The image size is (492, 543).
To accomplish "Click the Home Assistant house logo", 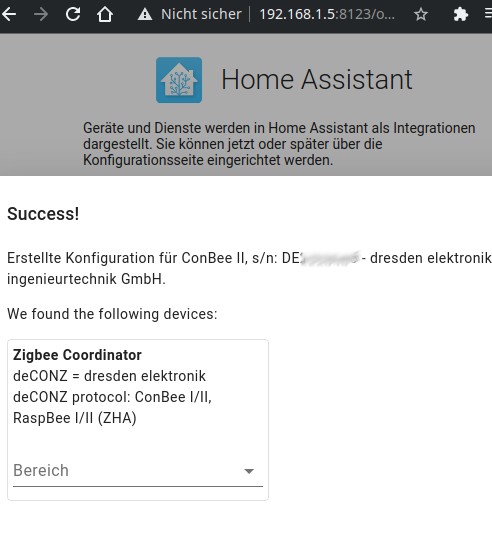I will pyautogui.click(x=179, y=80).
